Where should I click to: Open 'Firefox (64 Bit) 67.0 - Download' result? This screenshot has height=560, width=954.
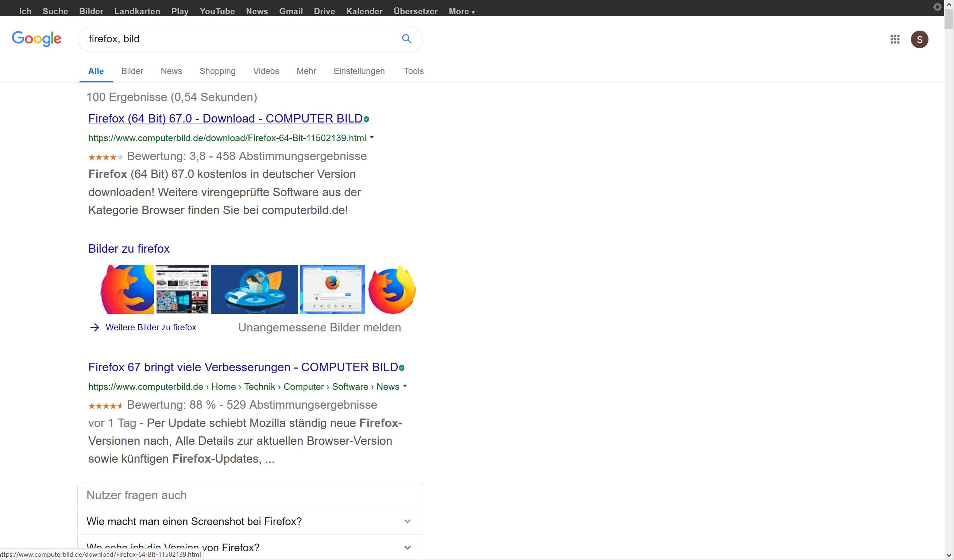(x=225, y=118)
